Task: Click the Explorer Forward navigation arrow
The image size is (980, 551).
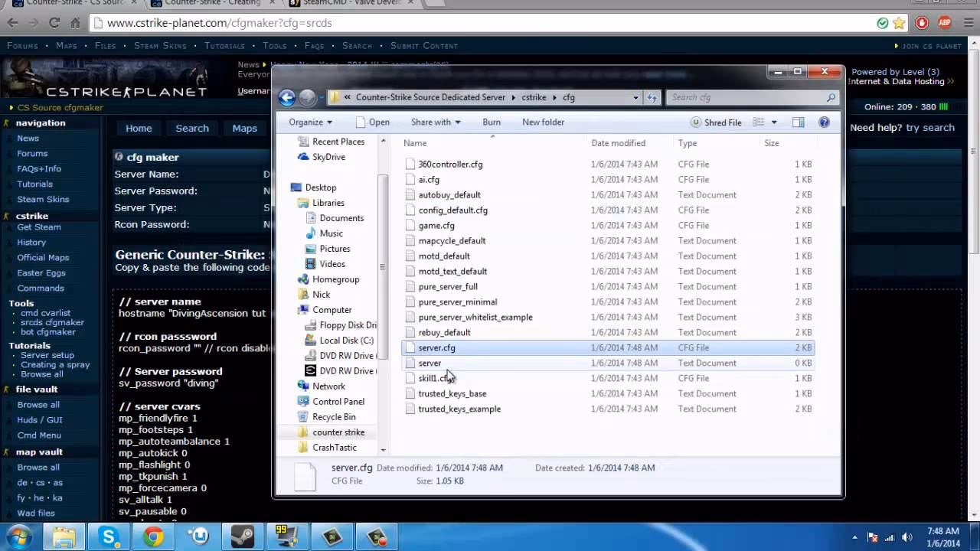Action: [307, 97]
